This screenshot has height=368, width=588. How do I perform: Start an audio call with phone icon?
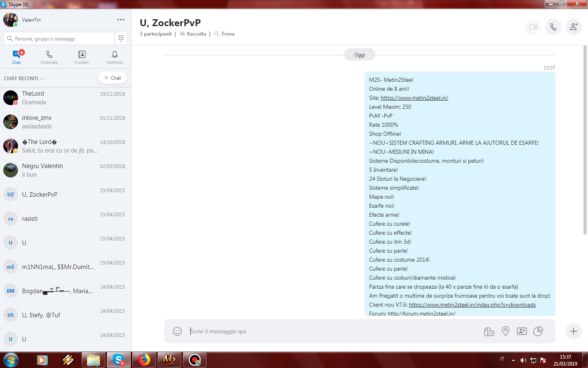tap(553, 27)
